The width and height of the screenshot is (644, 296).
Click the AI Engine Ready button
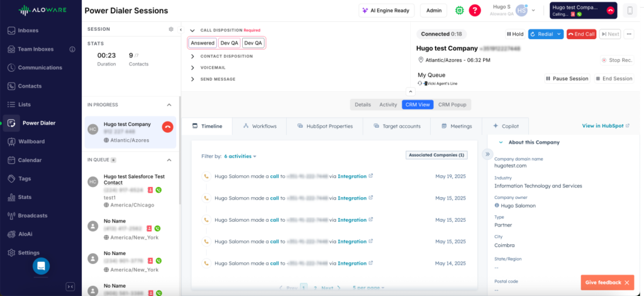[386, 11]
